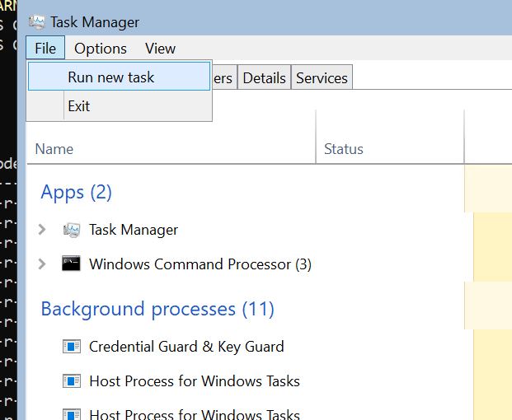This screenshot has width=512, height=420.
Task: Click the Task Manager title bar icon
Action: click(37, 22)
